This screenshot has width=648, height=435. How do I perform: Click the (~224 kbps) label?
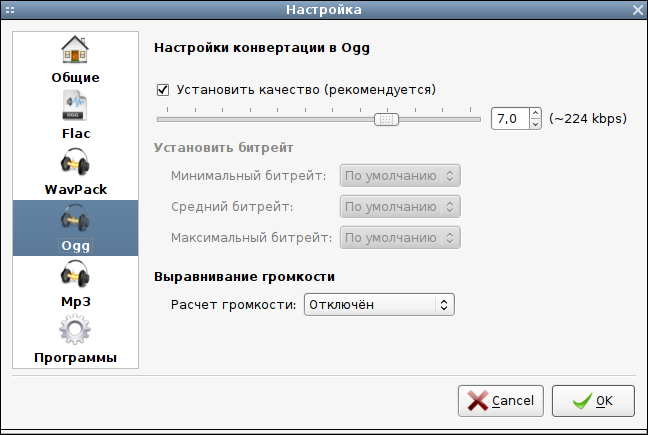tap(588, 119)
